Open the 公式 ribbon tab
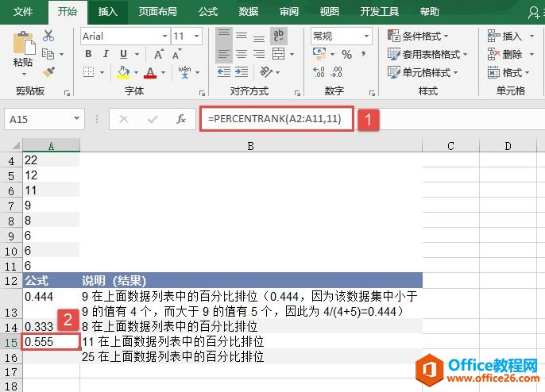The height and width of the screenshot is (392, 545). 208,12
